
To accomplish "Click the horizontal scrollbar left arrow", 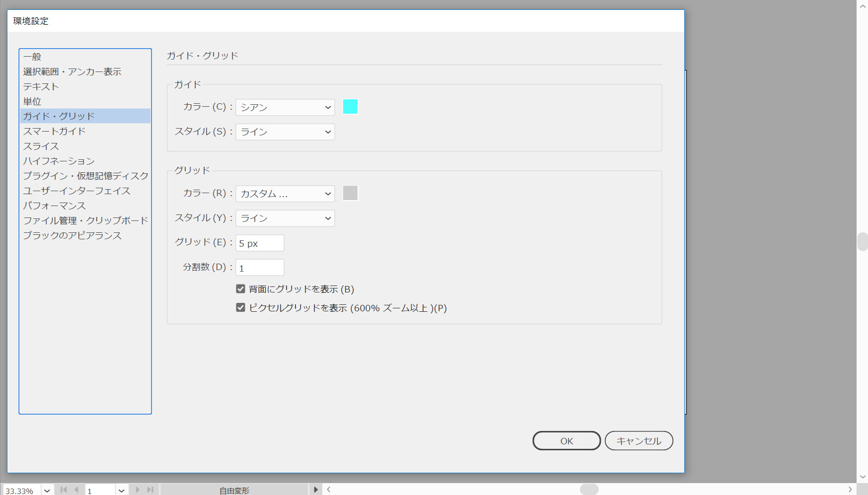I will (329, 490).
